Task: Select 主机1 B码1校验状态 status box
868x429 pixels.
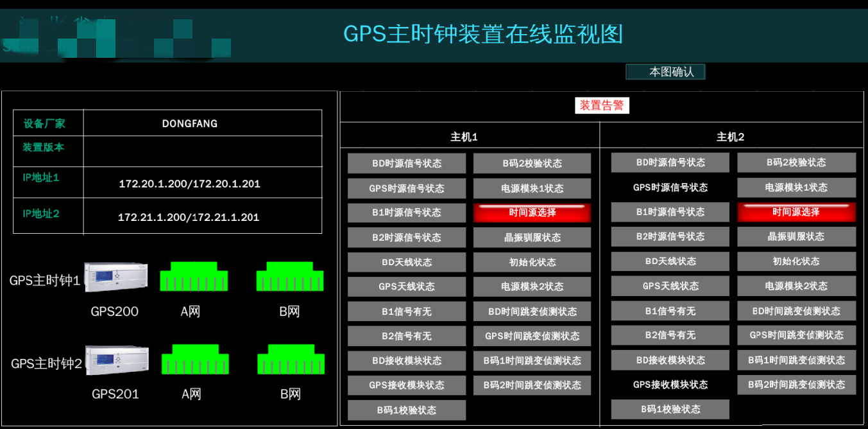Action: pos(407,410)
